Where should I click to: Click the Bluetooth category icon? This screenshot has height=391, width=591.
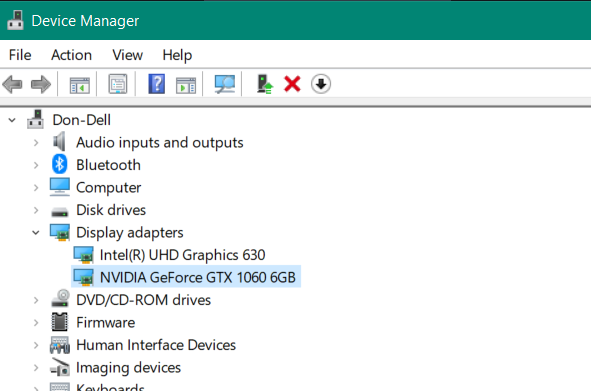tap(60, 164)
